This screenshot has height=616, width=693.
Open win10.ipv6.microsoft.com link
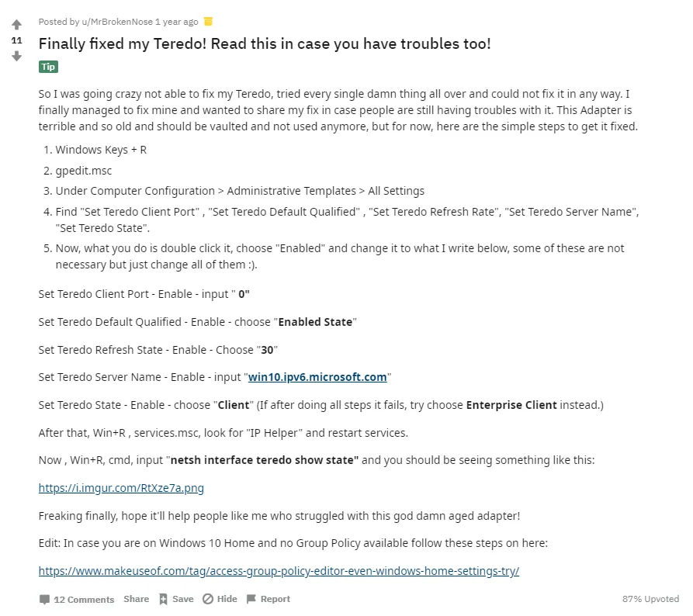click(x=317, y=377)
